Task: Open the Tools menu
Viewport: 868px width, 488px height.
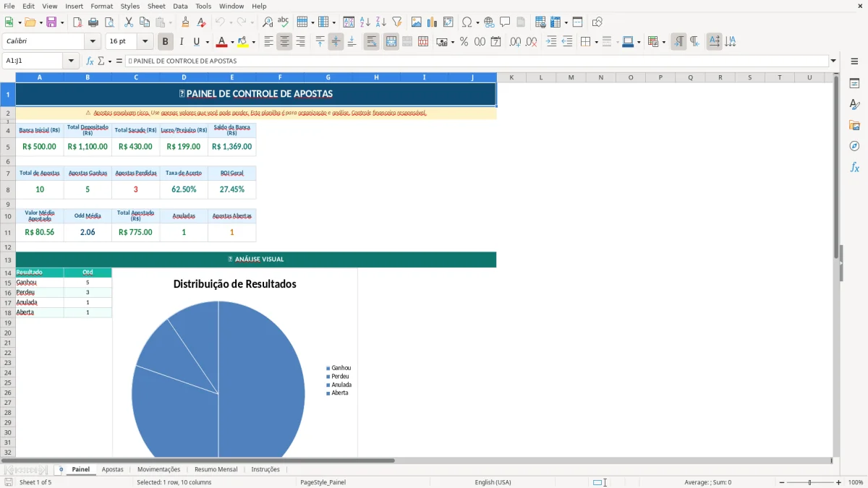Action: 203,6
